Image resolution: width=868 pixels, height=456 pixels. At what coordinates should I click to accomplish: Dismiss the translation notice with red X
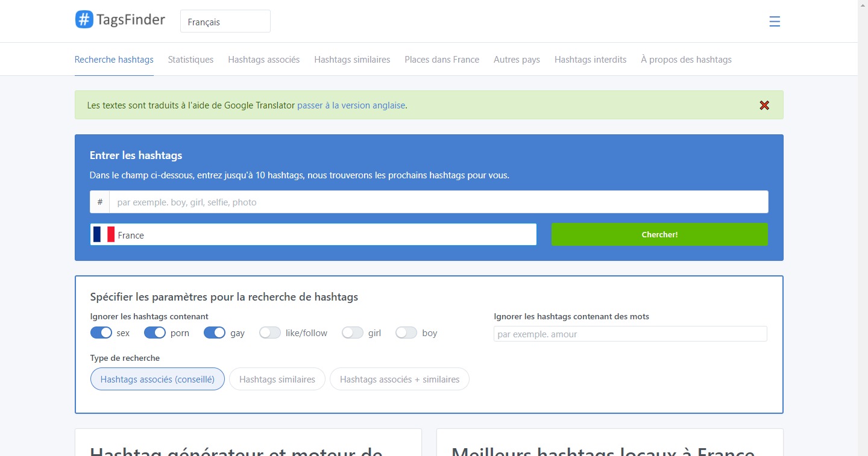[764, 105]
